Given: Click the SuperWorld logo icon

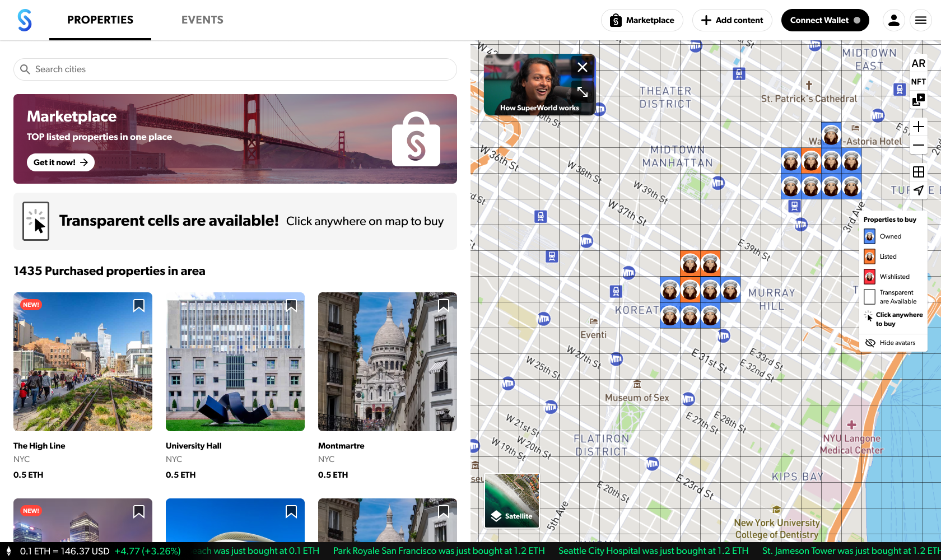Looking at the screenshot, I should tap(25, 20).
